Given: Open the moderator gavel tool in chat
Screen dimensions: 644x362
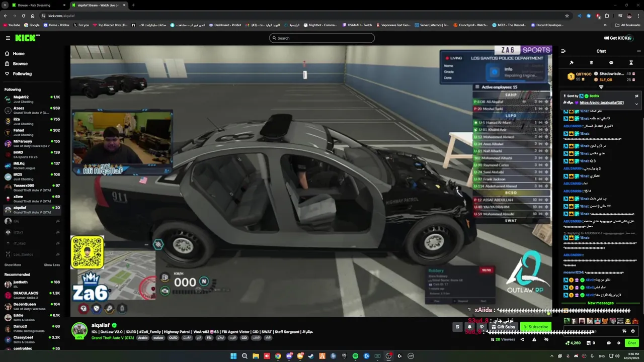Looking at the screenshot, I should click(572, 63).
